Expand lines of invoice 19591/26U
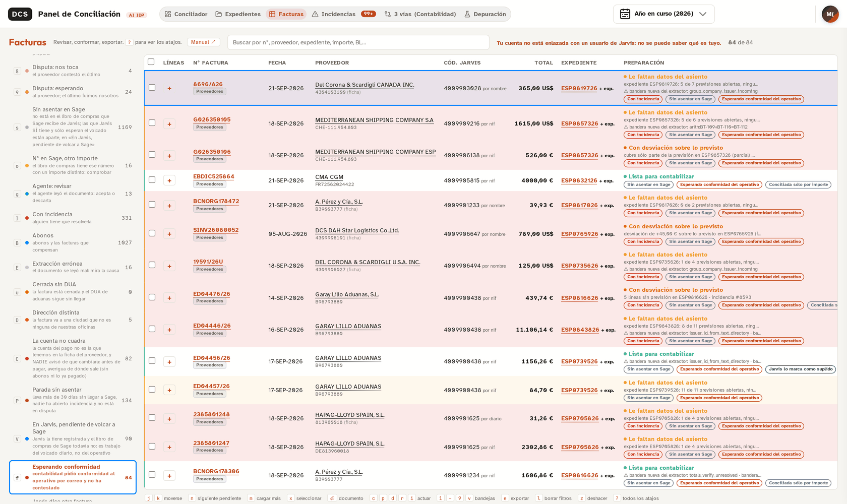The width and height of the screenshot is (847, 504). click(169, 266)
